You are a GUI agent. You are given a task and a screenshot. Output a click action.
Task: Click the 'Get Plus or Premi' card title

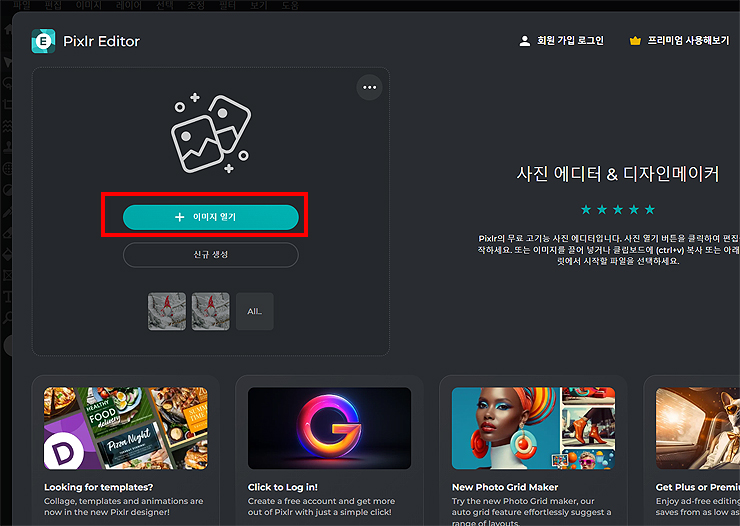tap(698, 487)
